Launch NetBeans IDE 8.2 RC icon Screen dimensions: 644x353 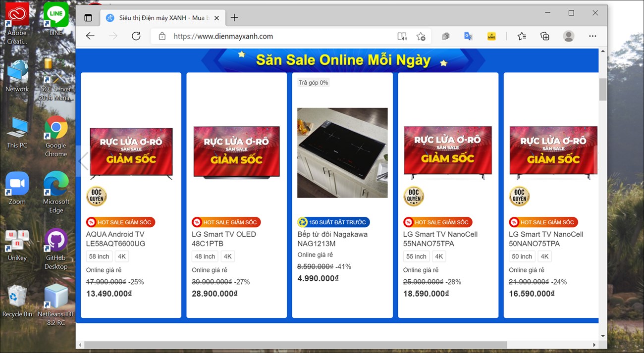[56, 305]
